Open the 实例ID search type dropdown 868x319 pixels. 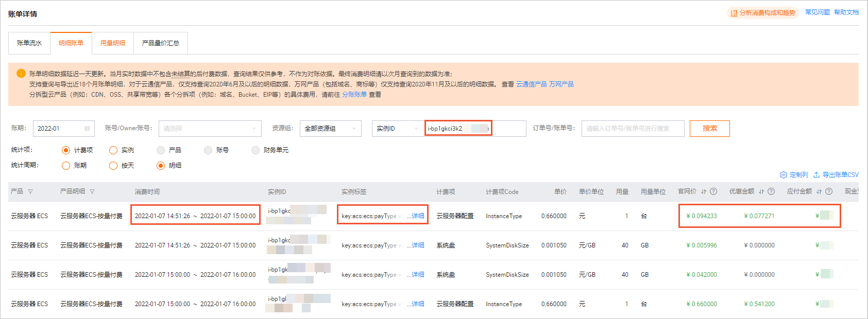point(398,129)
